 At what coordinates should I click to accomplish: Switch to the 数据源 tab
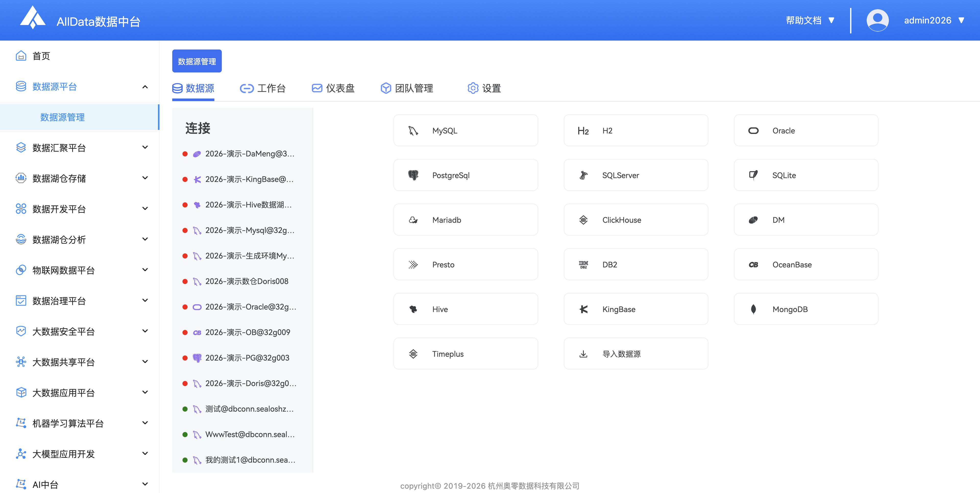coord(193,88)
